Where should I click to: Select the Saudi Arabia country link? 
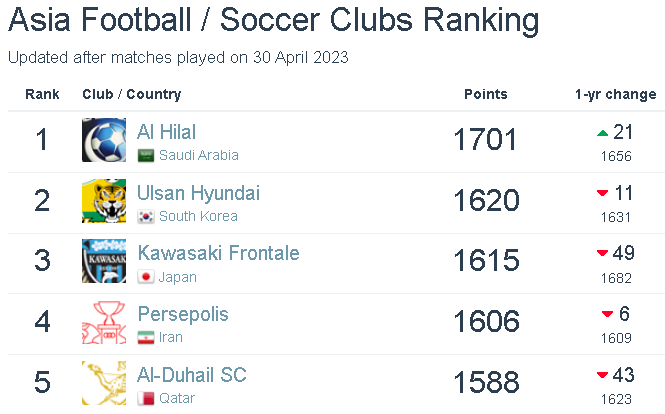tap(199, 156)
